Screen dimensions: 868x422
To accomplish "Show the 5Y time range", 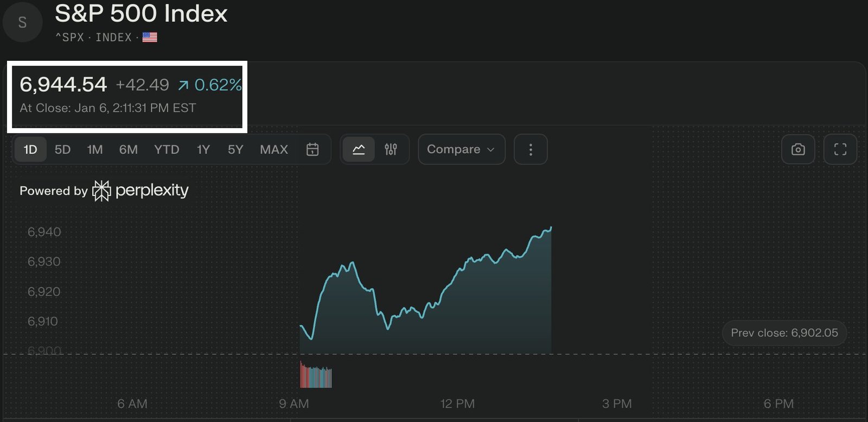I will click(235, 149).
